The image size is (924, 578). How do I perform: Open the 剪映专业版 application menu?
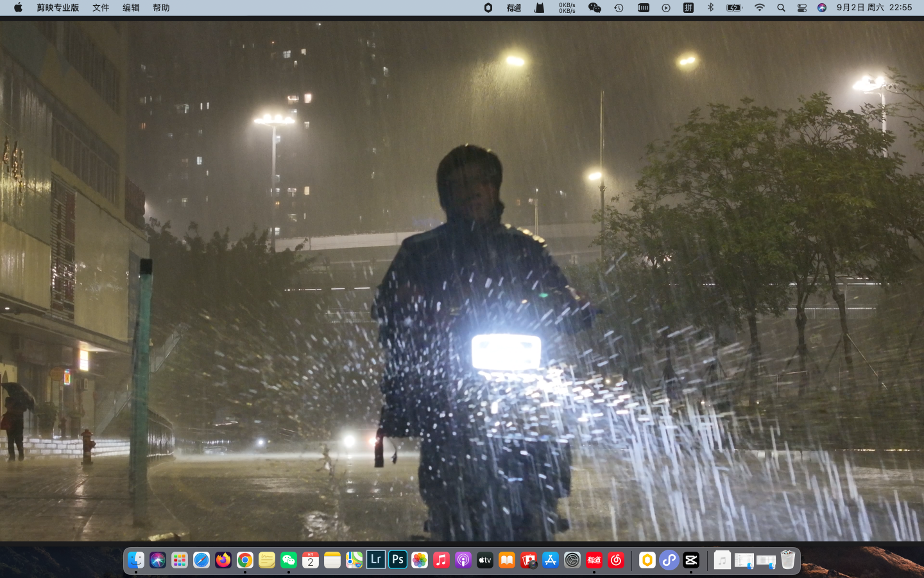[58, 8]
